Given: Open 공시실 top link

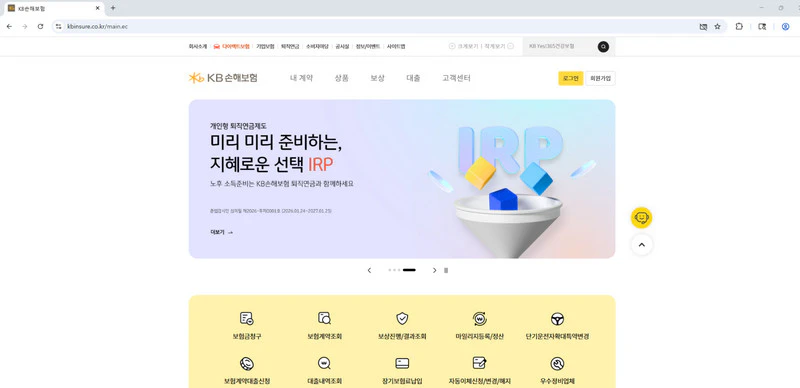Looking at the screenshot, I should [342, 46].
